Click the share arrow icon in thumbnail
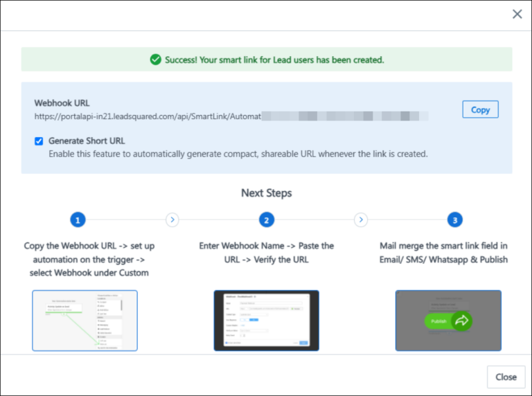The image size is (532, 396). [461, 321]
